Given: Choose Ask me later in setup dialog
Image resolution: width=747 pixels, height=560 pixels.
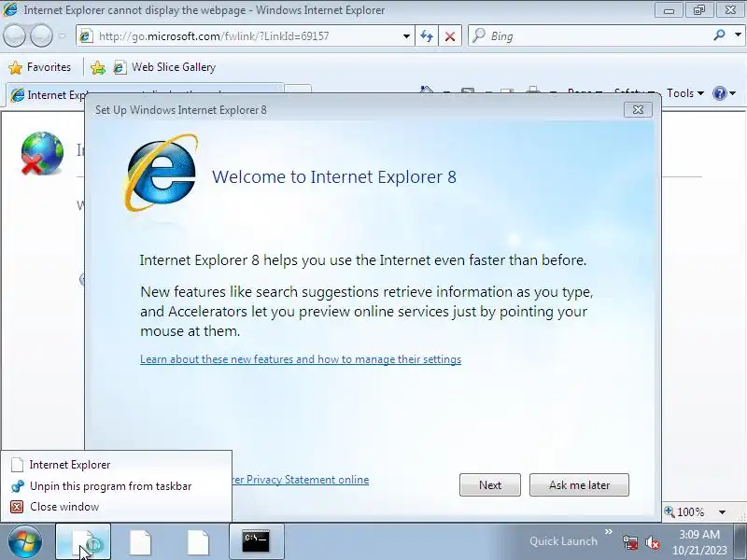Looking at the screenshot, I should pyautogui.click(x=579, y=484).
